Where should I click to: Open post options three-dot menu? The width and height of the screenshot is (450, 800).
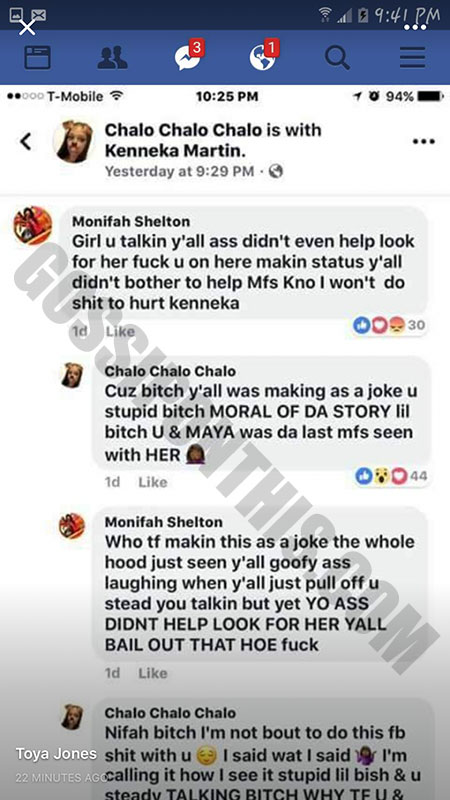[424, 141]
